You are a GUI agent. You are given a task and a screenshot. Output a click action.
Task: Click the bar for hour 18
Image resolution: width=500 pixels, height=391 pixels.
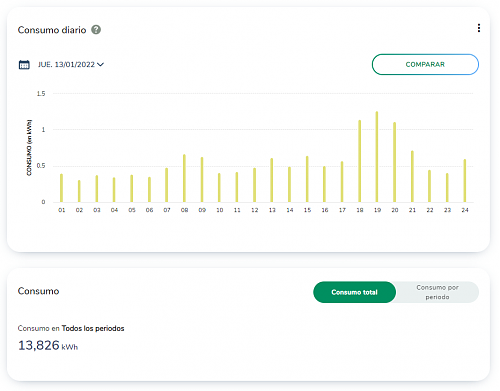[x=359, y=161]
